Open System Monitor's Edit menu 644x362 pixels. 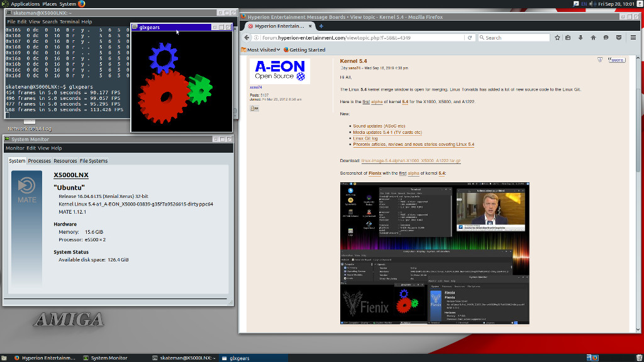[x=31, y=148]
